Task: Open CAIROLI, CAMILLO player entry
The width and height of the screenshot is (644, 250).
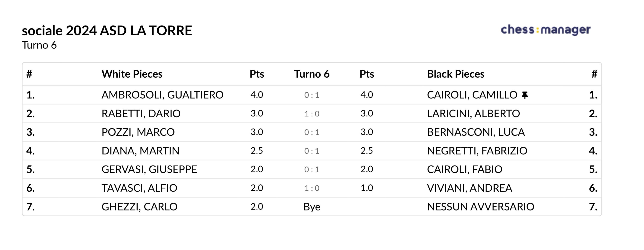Action: pos(472,95)
